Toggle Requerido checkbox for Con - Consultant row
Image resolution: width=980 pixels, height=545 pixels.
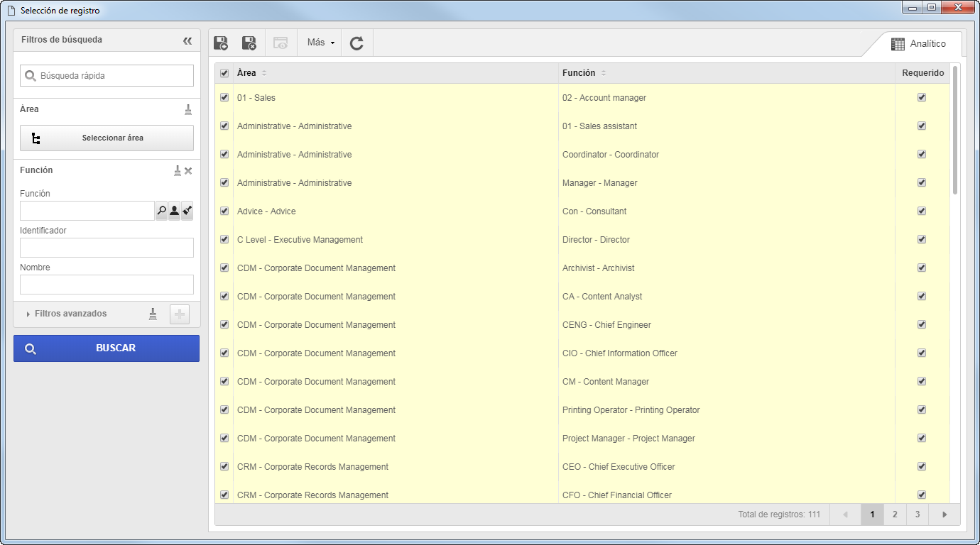922,211
